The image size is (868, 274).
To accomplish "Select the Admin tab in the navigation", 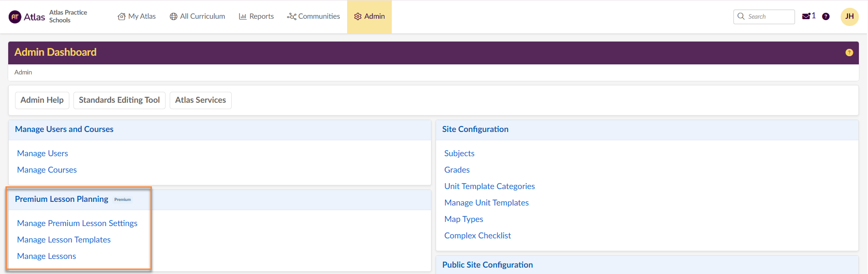I will point(369,16).
